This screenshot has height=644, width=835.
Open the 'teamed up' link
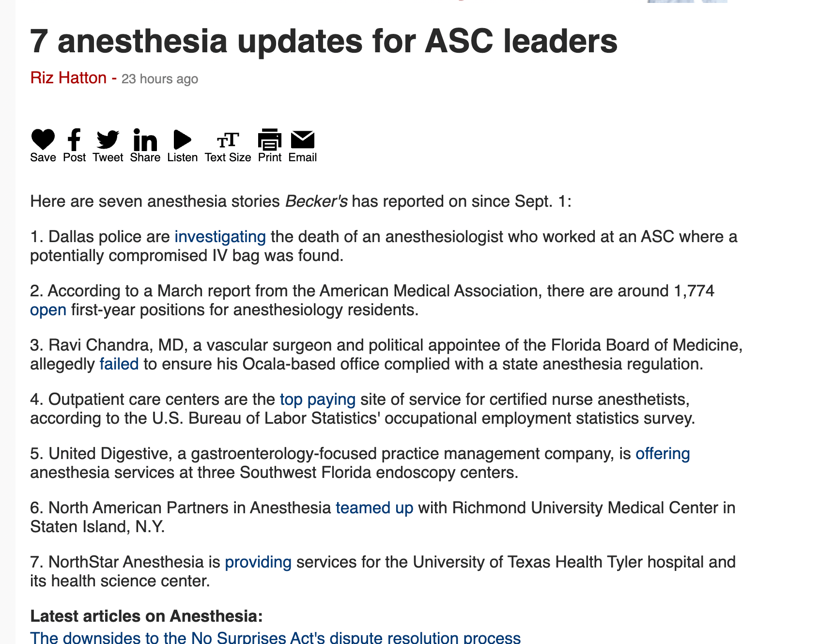[x=374, y=508]
